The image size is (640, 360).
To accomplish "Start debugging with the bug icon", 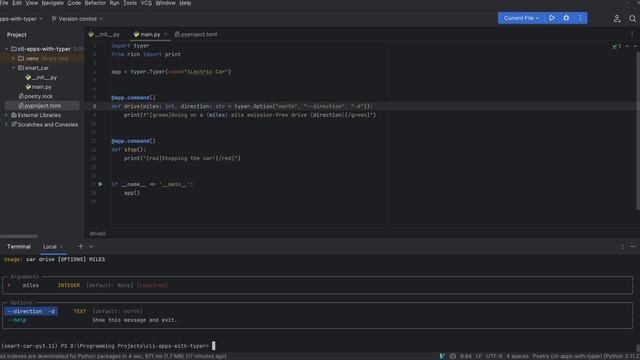I will click(566, 18).
